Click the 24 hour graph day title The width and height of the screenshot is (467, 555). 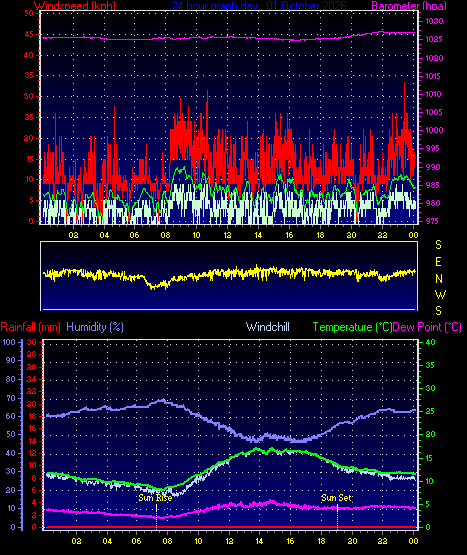click(259, 6)
